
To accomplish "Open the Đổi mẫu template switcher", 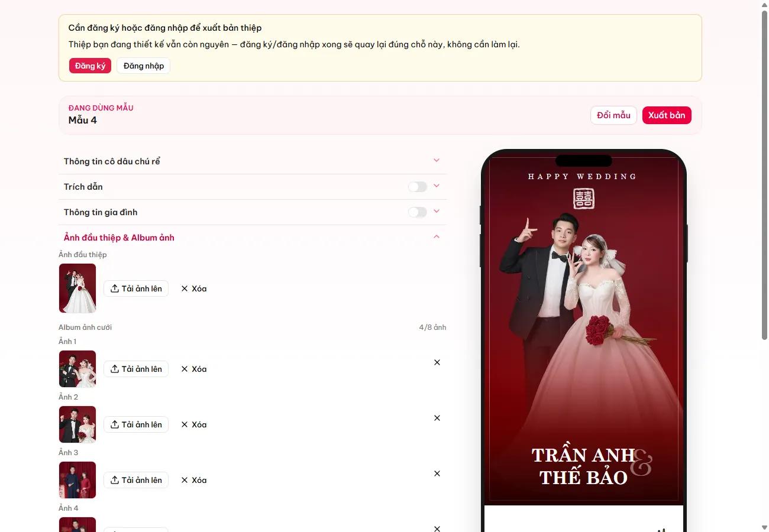I will coord(614,115).
